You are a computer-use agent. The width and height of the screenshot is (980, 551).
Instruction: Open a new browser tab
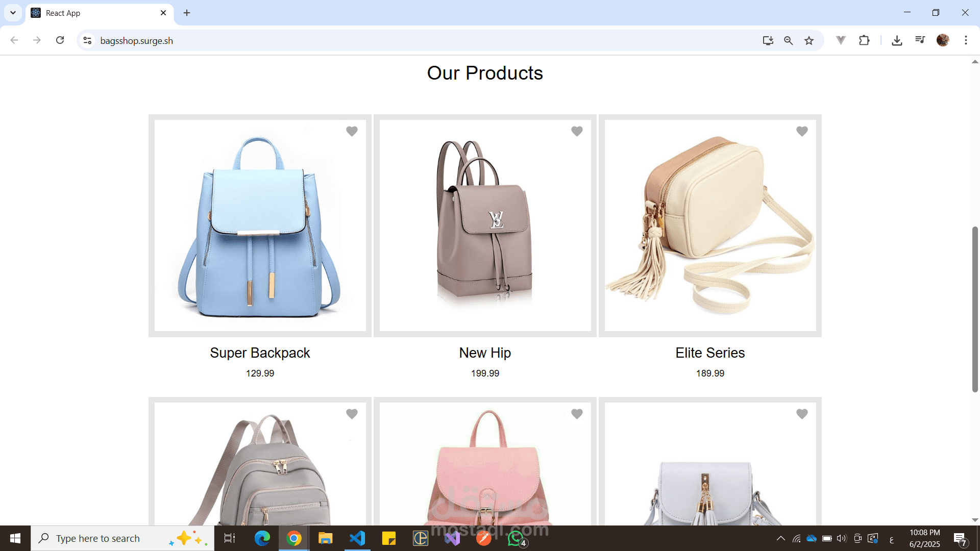click(x=187, y=13)
